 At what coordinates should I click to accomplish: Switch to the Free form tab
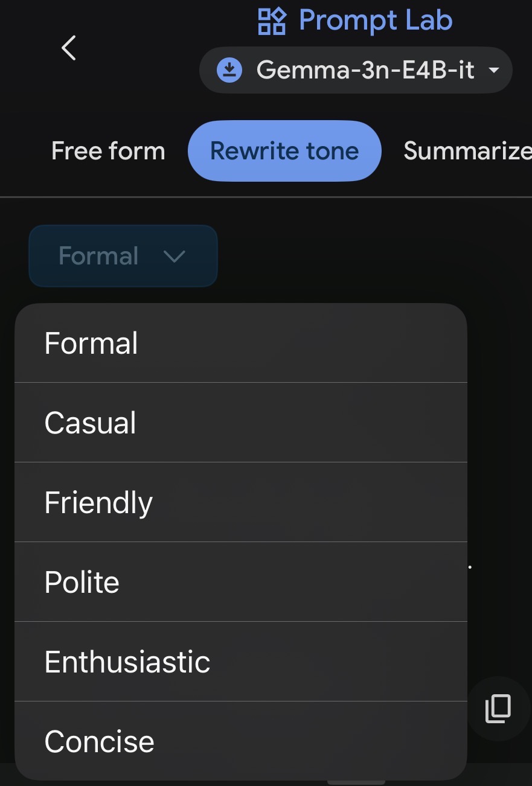pyautogui.click(x=108, y=151)
